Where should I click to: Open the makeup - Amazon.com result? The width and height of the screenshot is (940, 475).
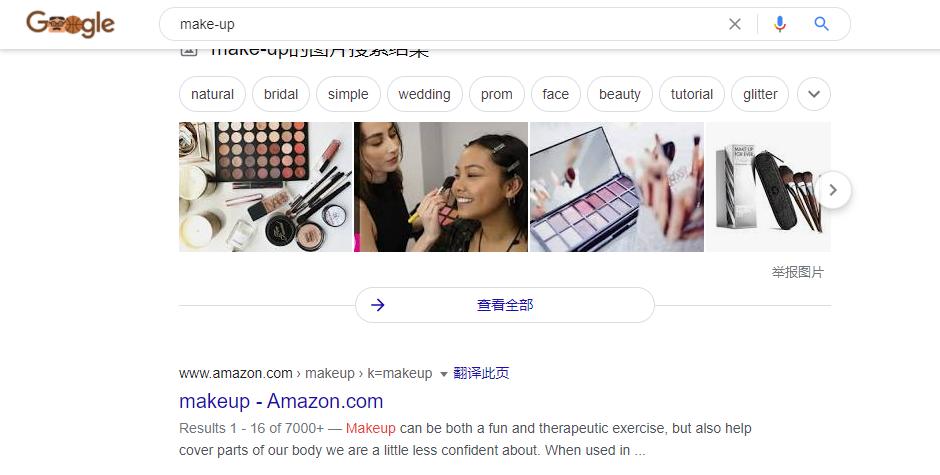281,401
